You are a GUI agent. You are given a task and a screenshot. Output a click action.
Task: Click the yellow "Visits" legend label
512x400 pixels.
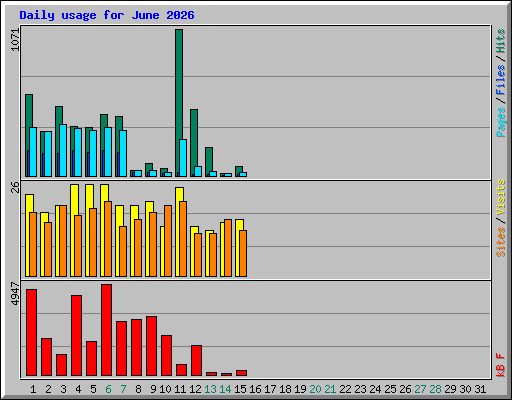pos(501,197)
